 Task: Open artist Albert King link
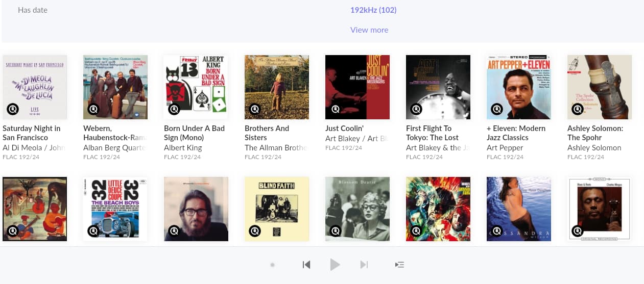click(183, 148)
